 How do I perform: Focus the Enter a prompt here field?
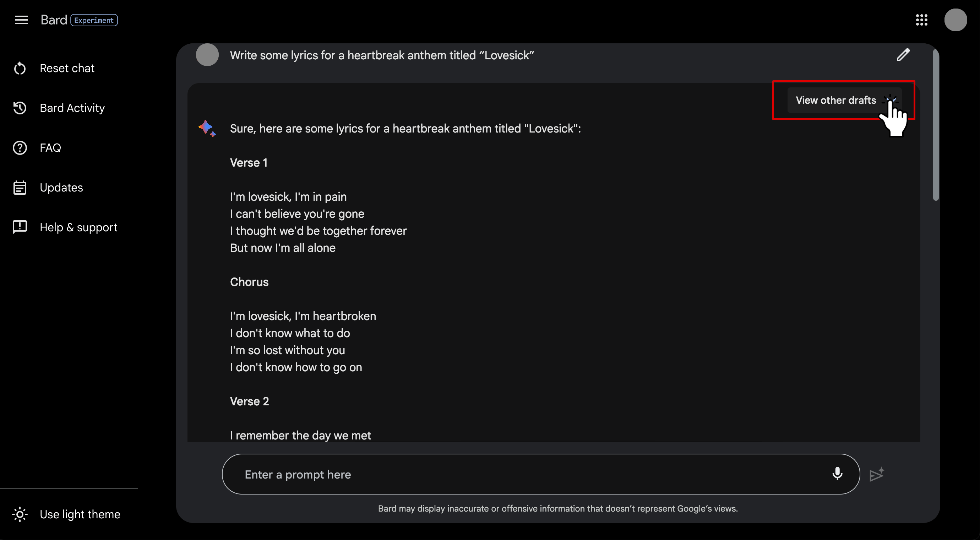point(533,474)
